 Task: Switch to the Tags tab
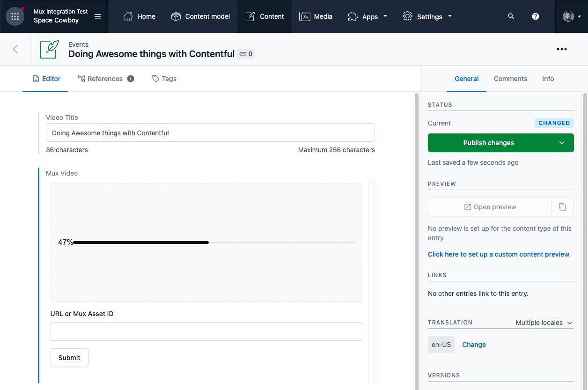[164, 79]
